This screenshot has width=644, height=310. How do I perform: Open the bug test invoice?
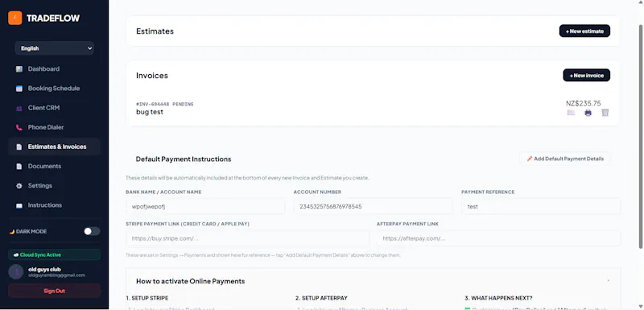pos(150,112)
